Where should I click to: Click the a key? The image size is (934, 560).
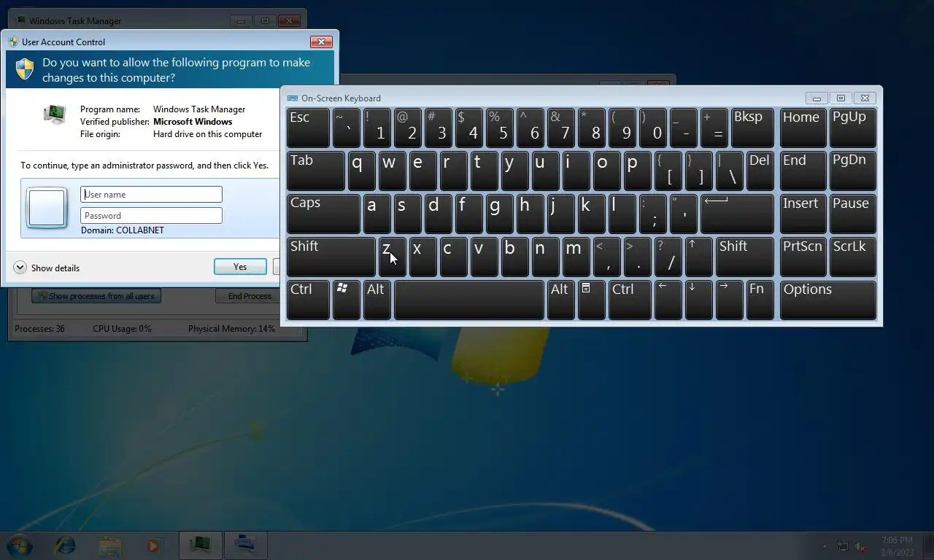pyautogui.click(x=377, y=214)
